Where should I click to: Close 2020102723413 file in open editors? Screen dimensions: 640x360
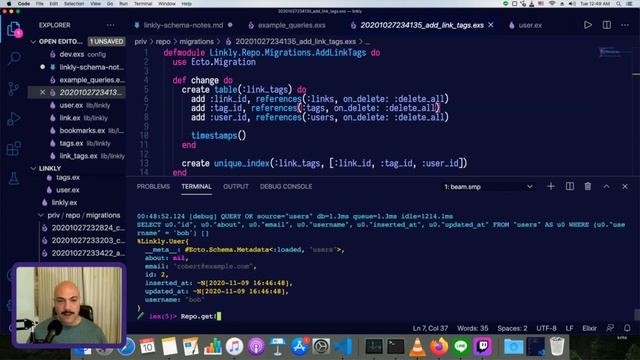(x=42, y=92)
